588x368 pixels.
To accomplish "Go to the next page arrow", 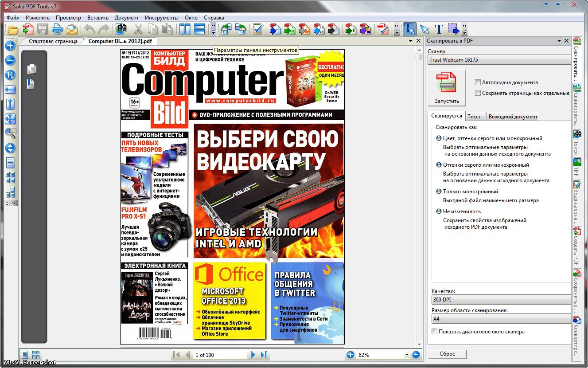I will coord(253,355).
